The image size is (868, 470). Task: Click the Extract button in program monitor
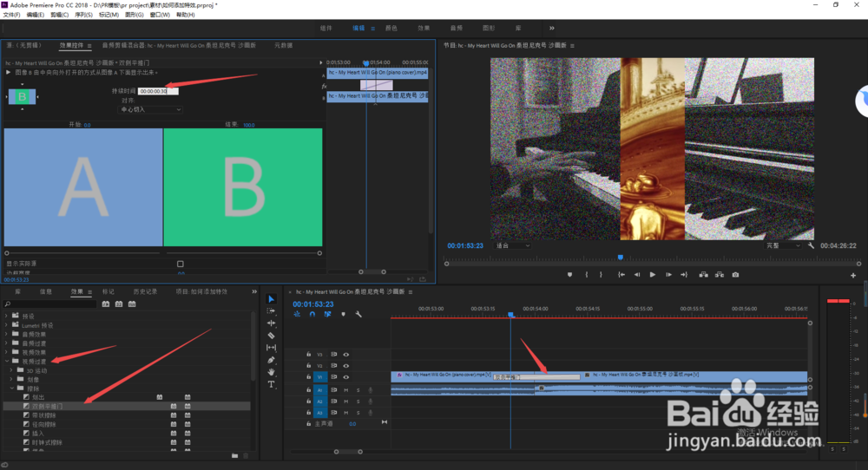(x=719, y=275)
